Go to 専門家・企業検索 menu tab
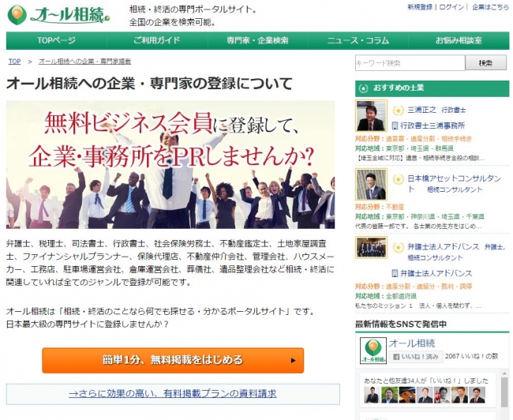This screenshot has width=513, height=420. pos(257,40)
